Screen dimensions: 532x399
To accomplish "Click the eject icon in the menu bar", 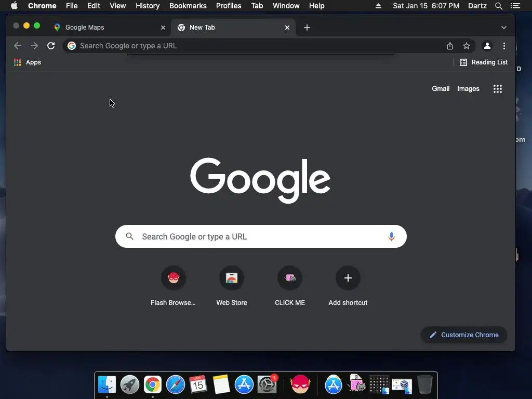I will pos(378,6).
